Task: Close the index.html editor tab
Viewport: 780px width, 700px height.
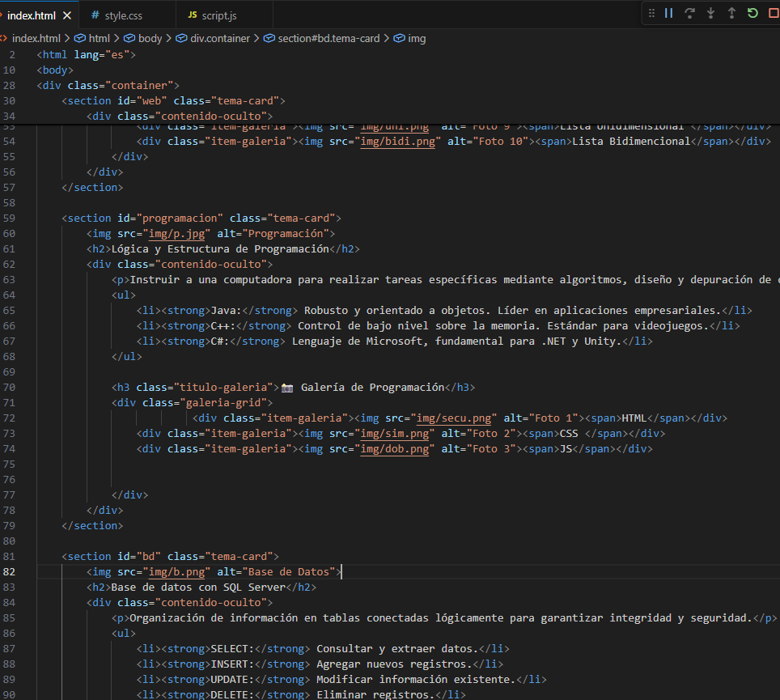Action: point(66,15)
